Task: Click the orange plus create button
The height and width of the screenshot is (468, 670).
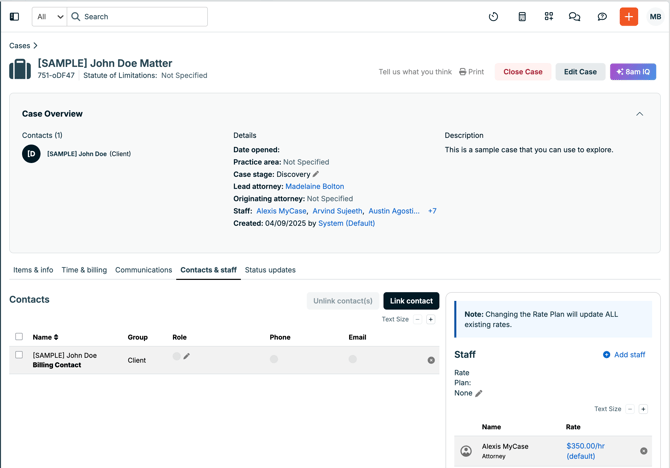Action: (x=628, y=17)
